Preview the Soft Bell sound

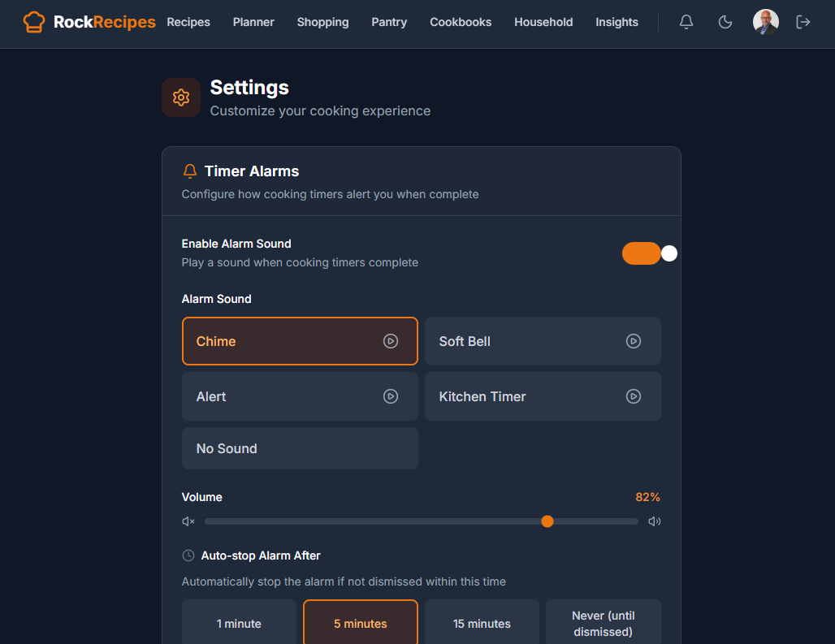[x=634, y=341]
